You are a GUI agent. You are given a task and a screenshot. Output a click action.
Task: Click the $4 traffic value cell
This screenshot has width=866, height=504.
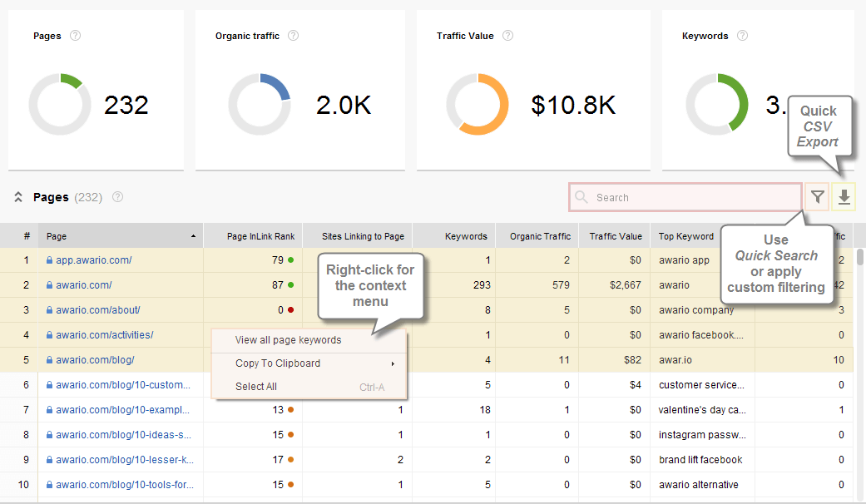click(635, 385)
